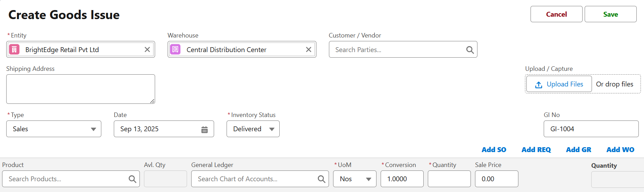Focus the Shipping Address text area
This screenshot has height=192, width=644.
(x=80, y=89)
